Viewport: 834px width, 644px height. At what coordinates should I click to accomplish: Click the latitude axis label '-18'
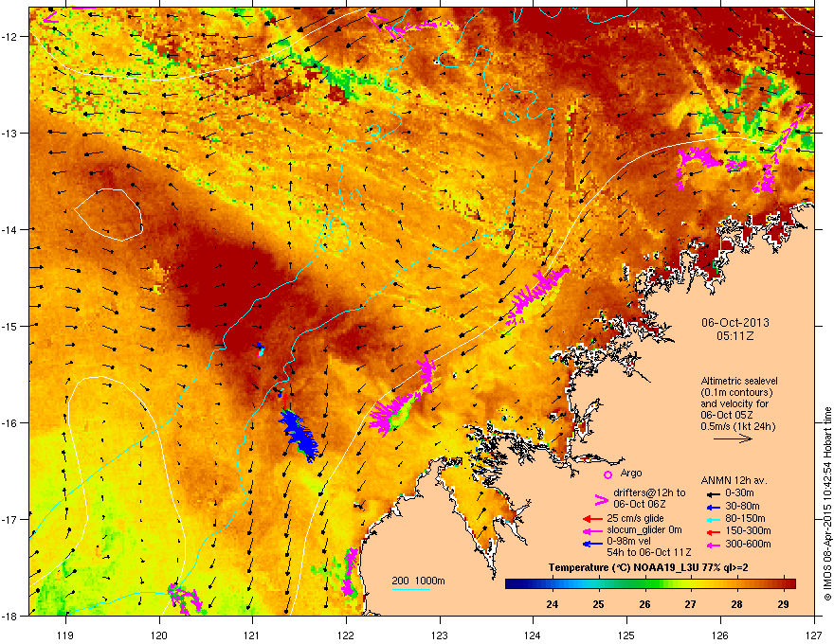[9, 616]
